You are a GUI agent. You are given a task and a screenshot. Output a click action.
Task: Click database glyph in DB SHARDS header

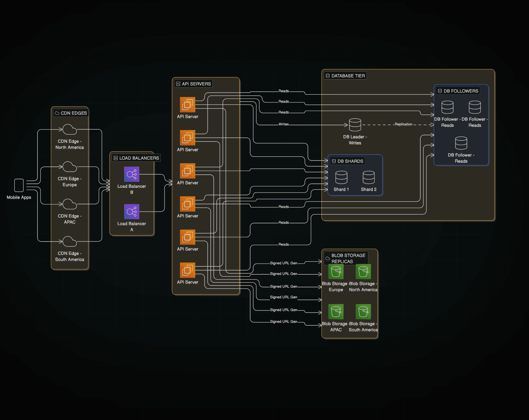[x=334, y=161]
